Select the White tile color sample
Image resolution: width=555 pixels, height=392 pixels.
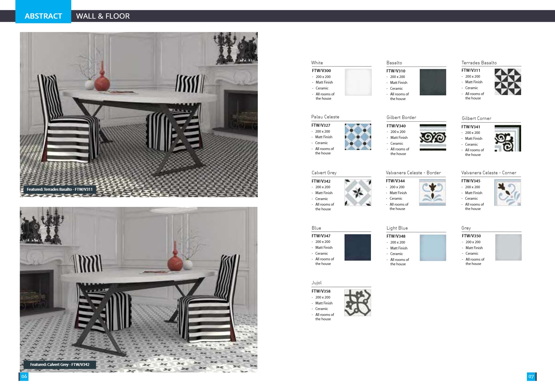[358, 82]
